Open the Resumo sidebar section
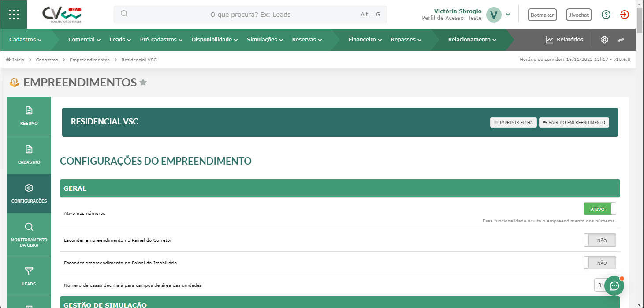Screen dimensions: 644x308 pos(29,116)
